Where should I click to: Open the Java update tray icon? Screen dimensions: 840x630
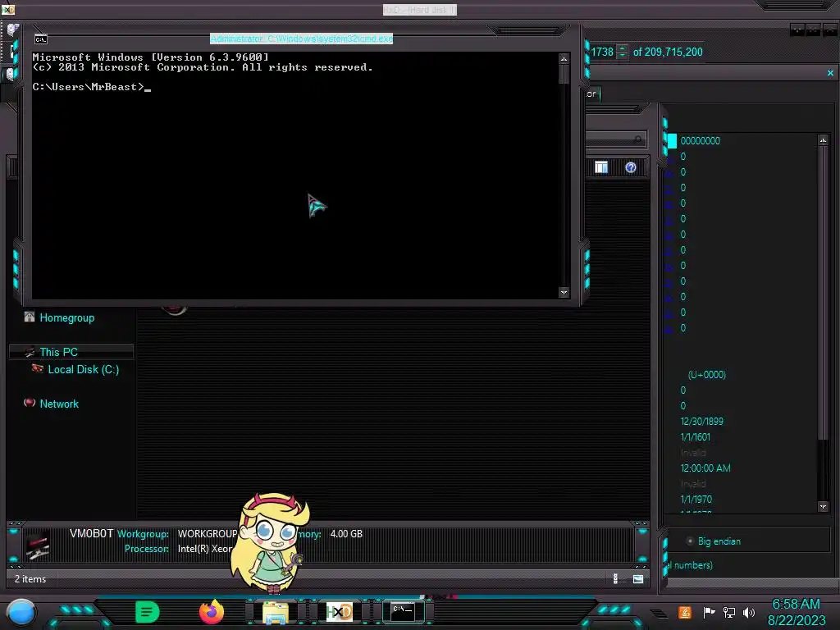click(685, 612)
